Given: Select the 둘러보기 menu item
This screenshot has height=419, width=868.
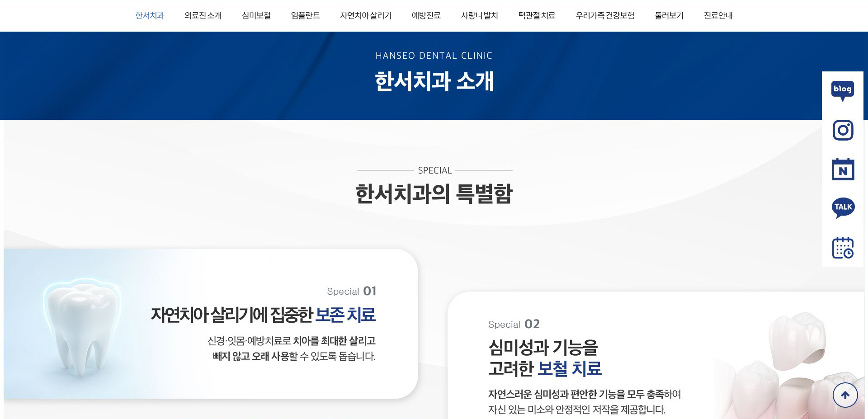Looking at the screenshot, I should (x=669, y=15).
